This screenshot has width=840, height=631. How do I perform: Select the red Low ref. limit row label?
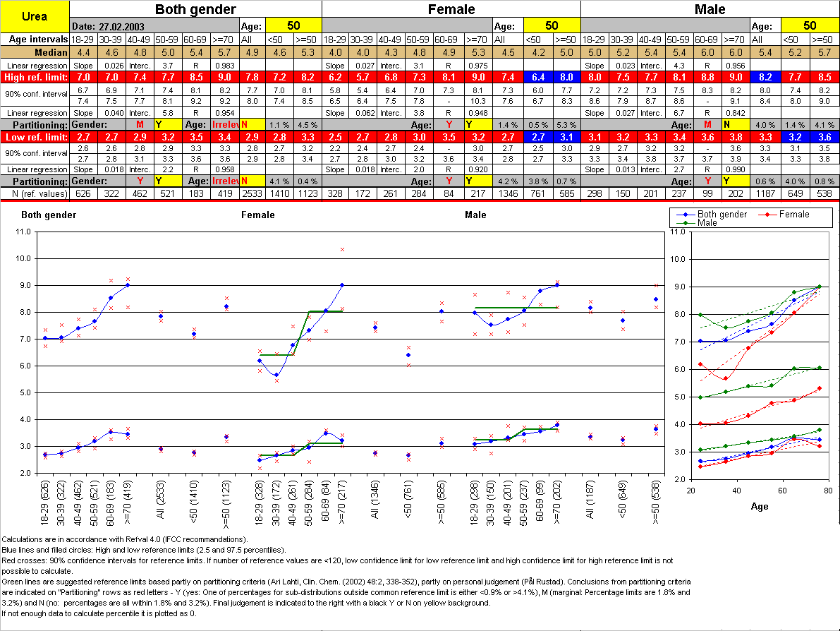[35, 137]
